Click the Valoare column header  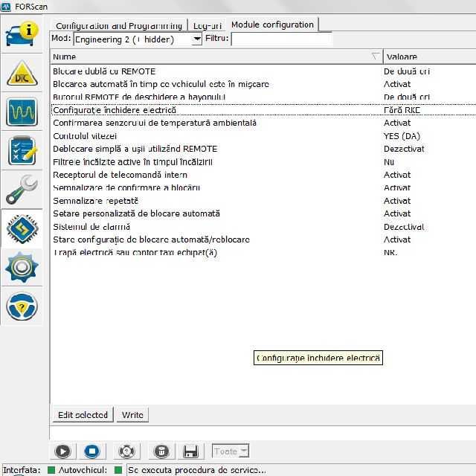point(430,57)
